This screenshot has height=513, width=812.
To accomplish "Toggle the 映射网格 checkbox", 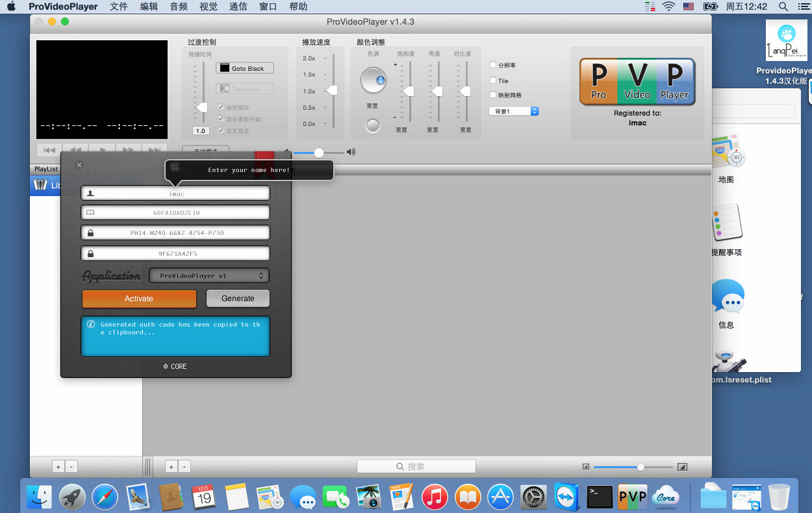I will point(493,95).
